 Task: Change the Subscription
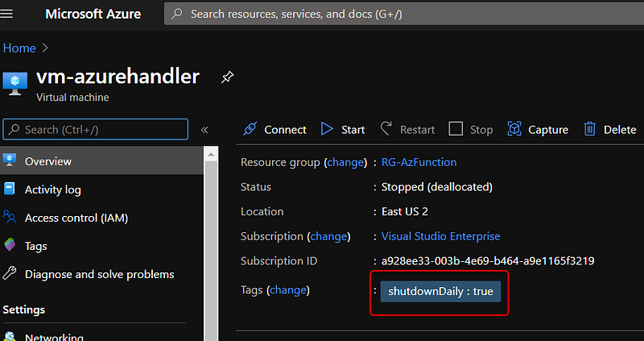tap(328, 236)
